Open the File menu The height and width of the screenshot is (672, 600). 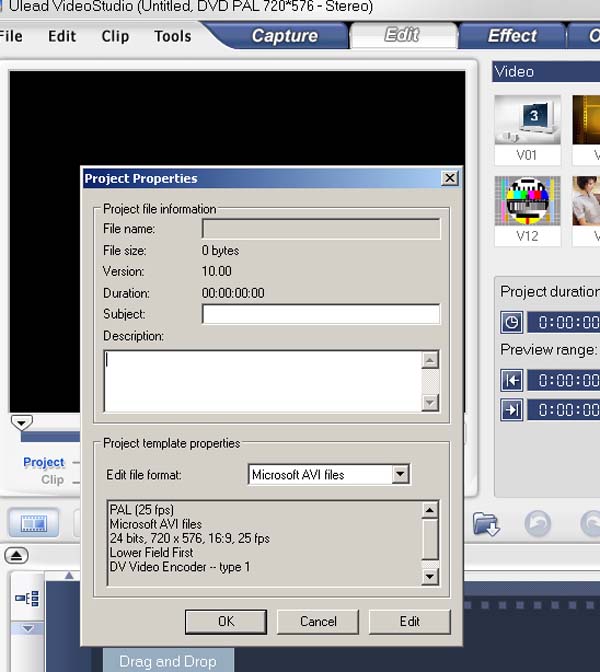[x=10, y=36]
